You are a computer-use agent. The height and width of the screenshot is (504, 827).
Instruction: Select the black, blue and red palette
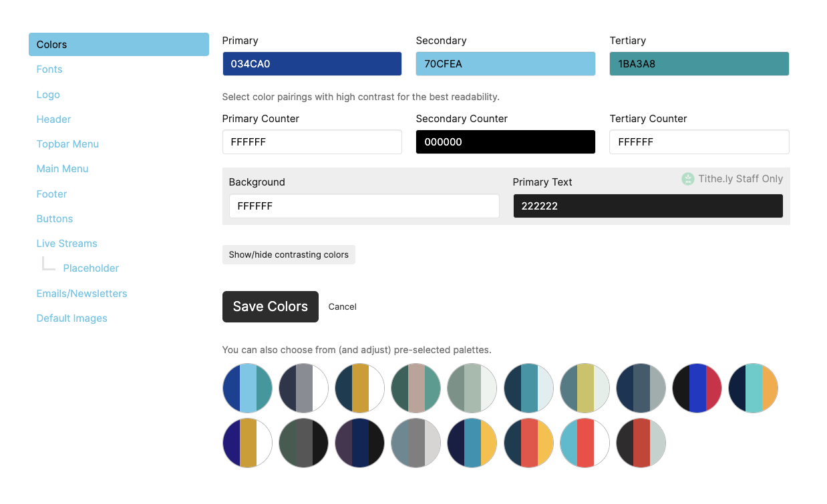pos(697,389)
